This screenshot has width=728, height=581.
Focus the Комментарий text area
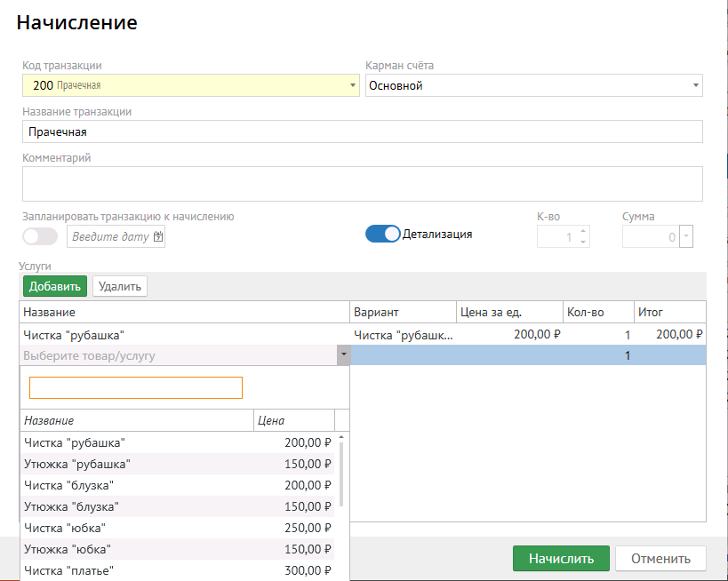pos(362,184)
